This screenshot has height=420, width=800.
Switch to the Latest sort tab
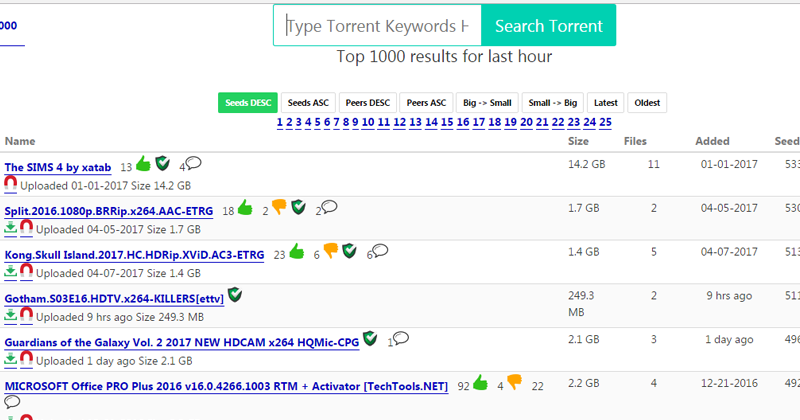[x=605, y=103]
